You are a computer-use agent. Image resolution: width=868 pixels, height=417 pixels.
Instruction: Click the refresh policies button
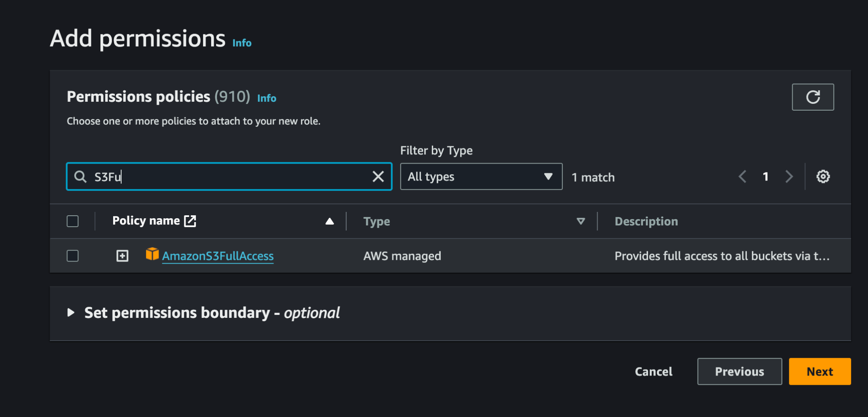[x=812, y=97]
